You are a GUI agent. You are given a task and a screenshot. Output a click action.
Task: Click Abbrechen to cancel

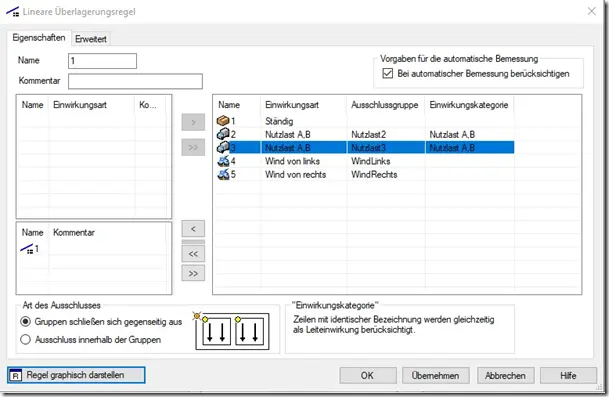coord(505,376)
